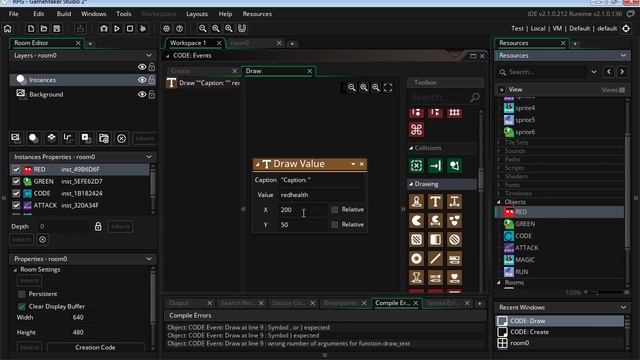Toggle Clear Display Buffer checkbox
The height and width of the screenshot is (360, 640).
22,307
